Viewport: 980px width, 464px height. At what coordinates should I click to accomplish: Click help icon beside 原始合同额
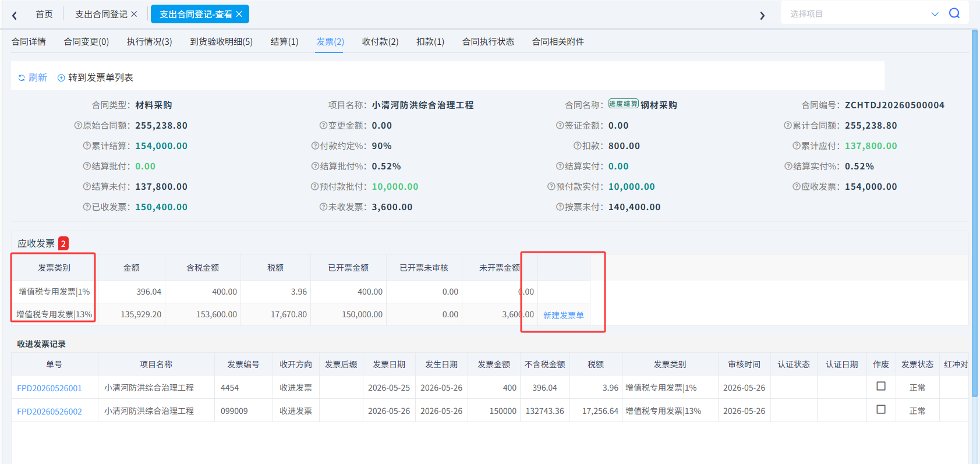(78, 125)
